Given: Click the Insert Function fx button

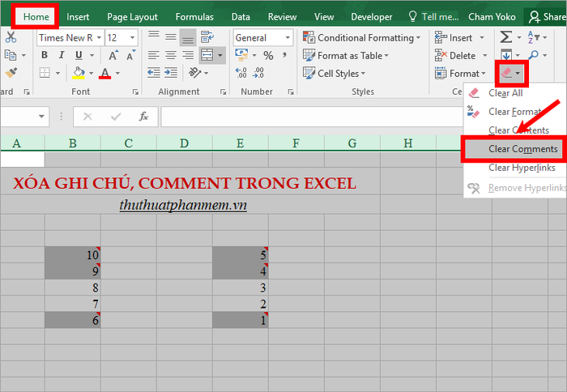Looking at the screenshot, I should coord(143,117).
